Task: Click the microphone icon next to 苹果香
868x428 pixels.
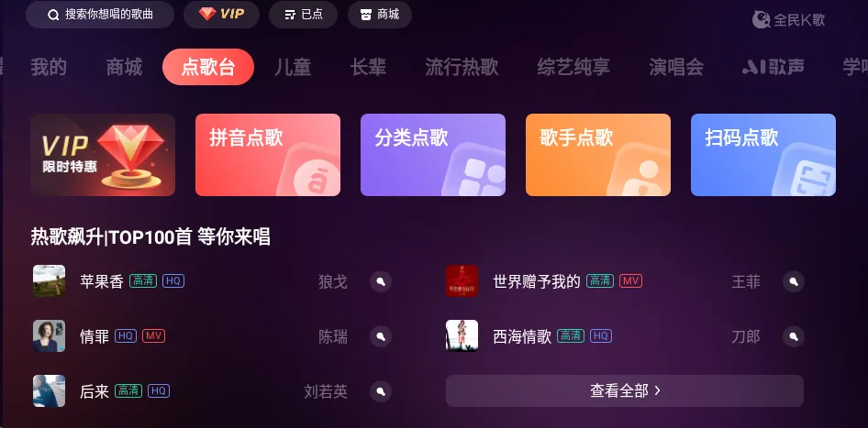Action: point(381,281)
